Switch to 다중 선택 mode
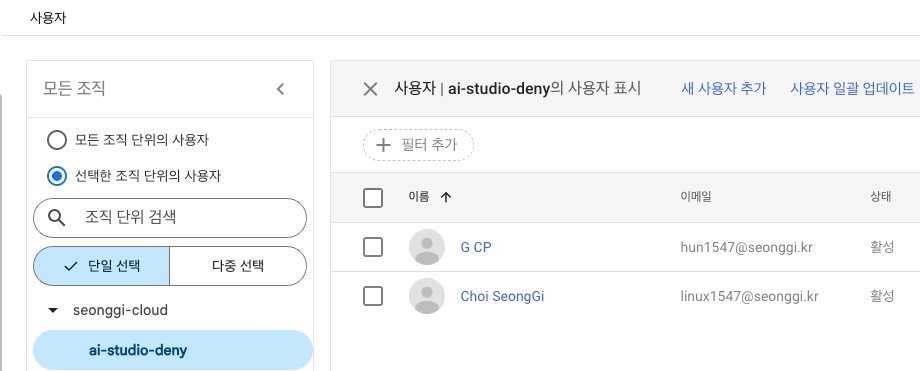Screen dimensions: 920x371 tap(238, 266)
